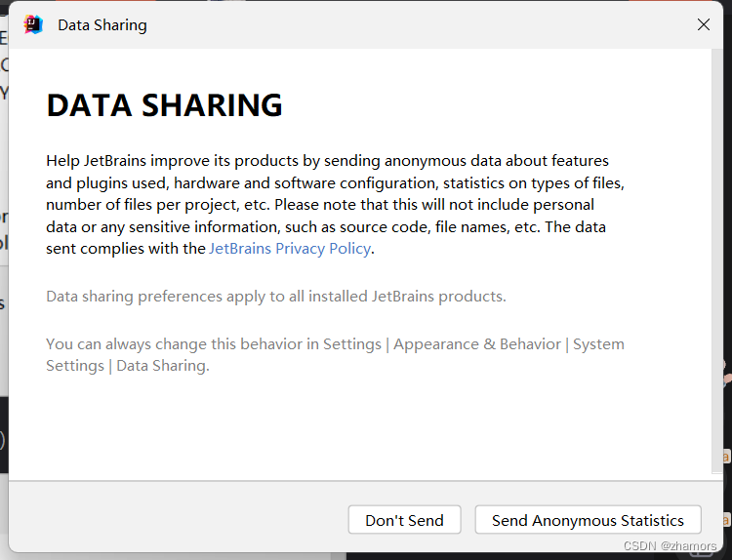This screenshot has width=732, height=560.
Task: Click the DATA SHARING heading
Action: tap(164, 105)
